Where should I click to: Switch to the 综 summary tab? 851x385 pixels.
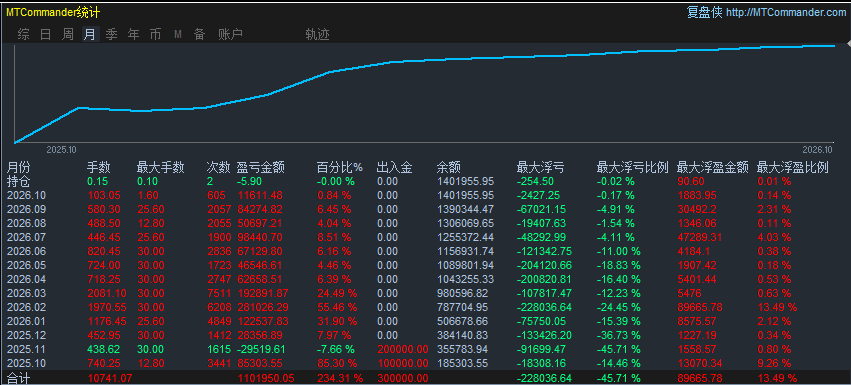23,35
